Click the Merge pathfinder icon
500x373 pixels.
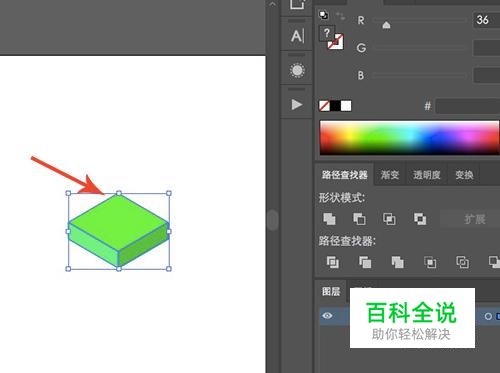[397, 262]
